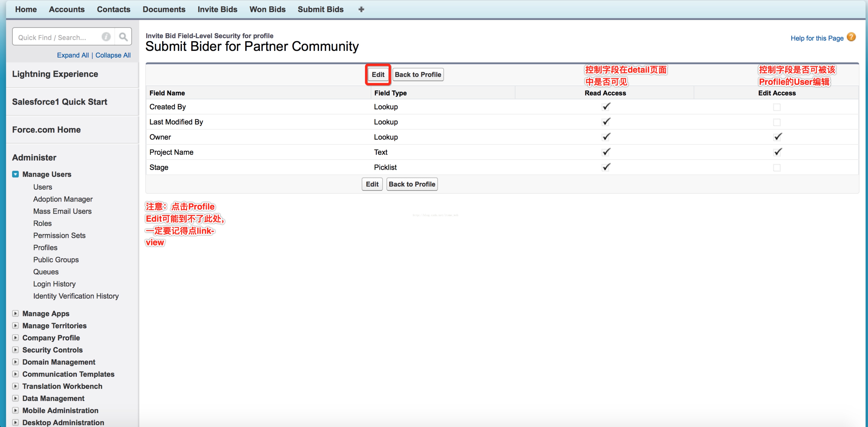Open the Home tab
The height and width of the screenshot is (427, 868).
click(x=26, y=9)
